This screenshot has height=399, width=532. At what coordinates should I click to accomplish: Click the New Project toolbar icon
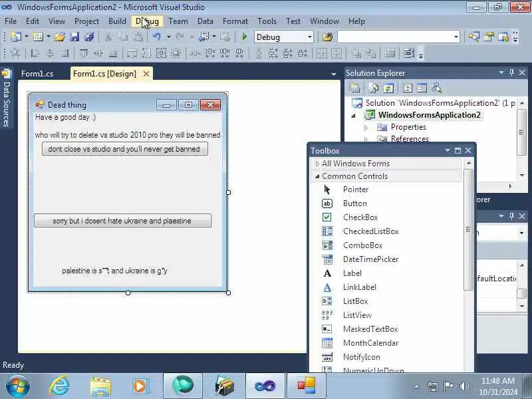[x=15, y=37]
